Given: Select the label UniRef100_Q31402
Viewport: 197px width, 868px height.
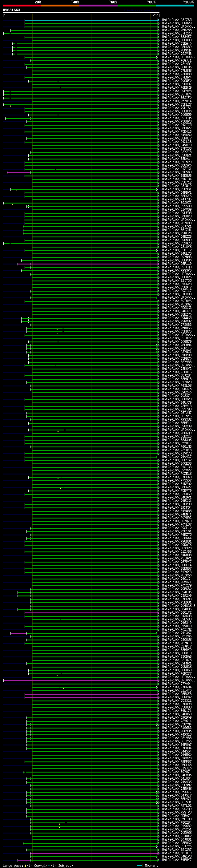Looking at the screenshot, I should tap(177, 64).
